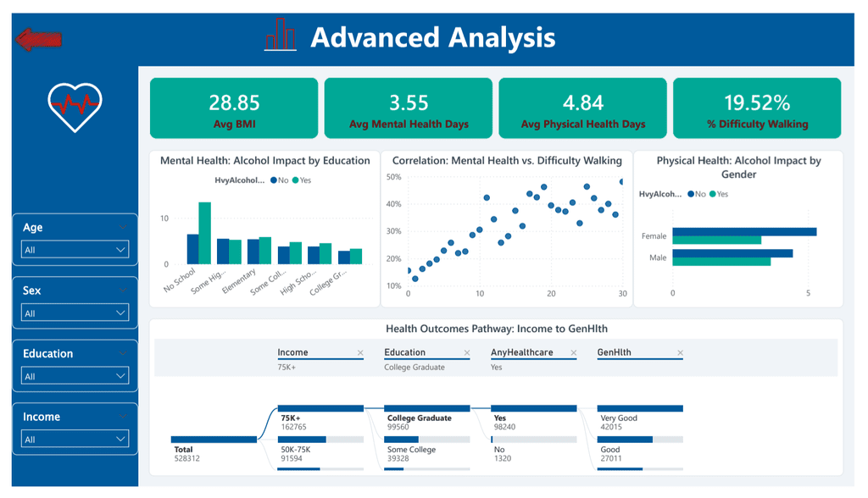Remove the GenHlth level in pathway
Image resolution: width=868 pixels, height=498 pixels.
click(681, 353)
